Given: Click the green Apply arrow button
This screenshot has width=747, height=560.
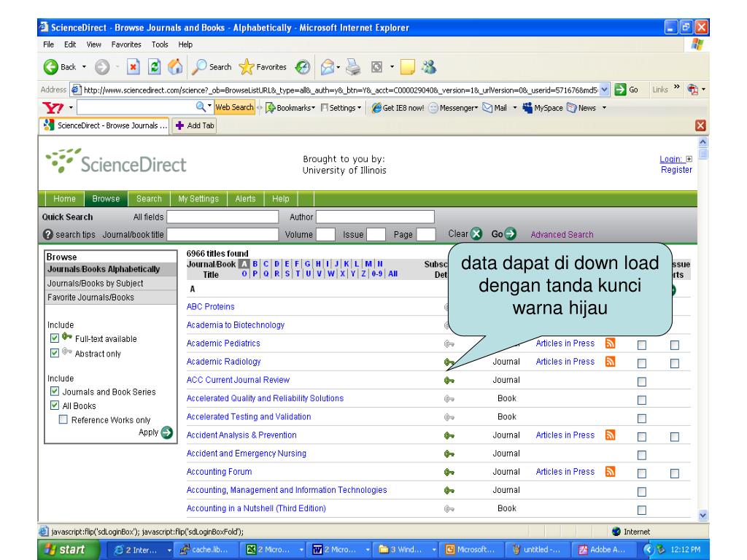Looking at the screenshot, I should click(x=167, y=432).
